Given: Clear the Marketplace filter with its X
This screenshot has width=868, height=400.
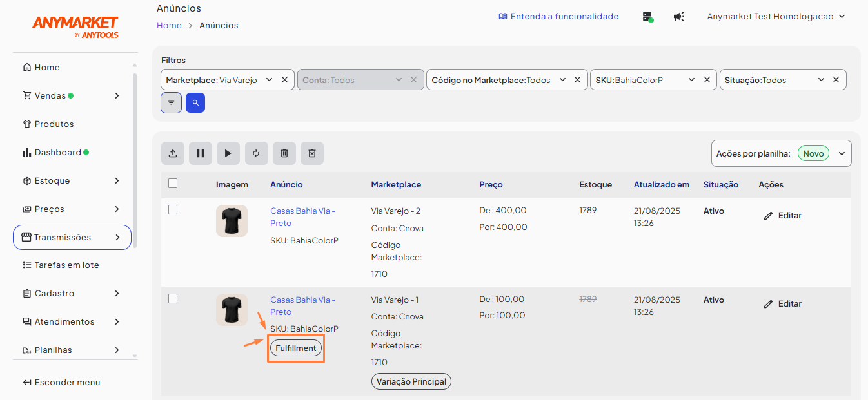Looking at the screenshot, I should pyautogui.click(x=284, y=80).
